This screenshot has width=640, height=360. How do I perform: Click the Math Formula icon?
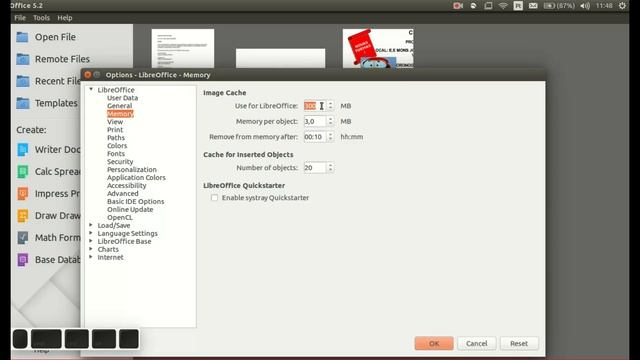pos(23,238)
